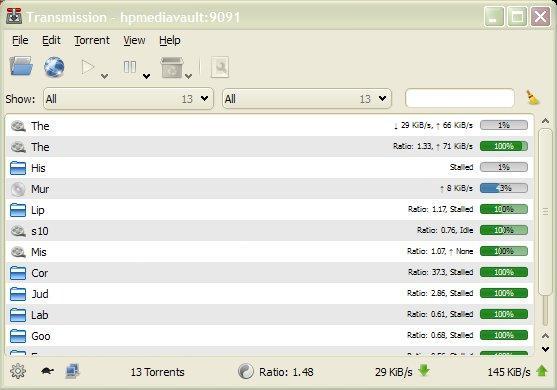Start torrent with the play button
The image size is (557, 390).
click(87, 67)
